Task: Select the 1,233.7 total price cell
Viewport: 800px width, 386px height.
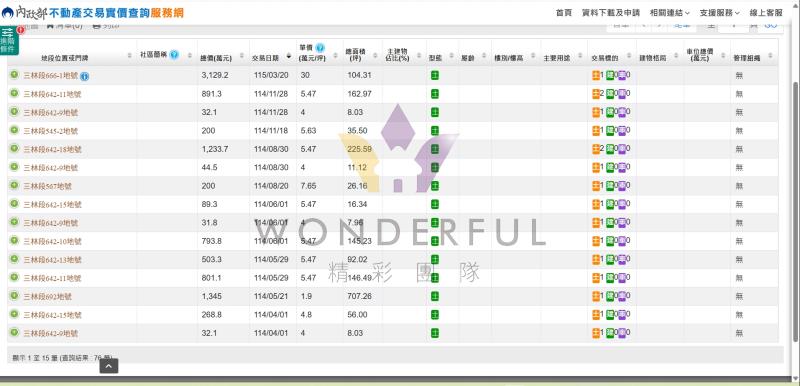Action: 223,149
